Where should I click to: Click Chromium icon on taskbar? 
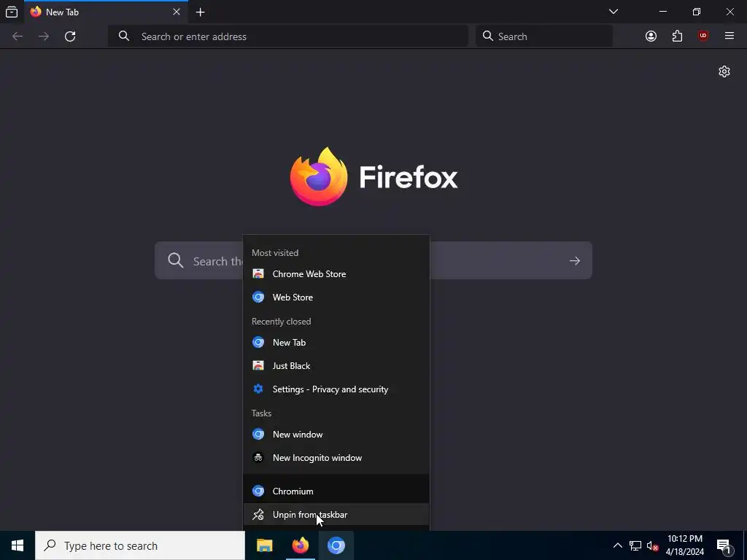(336, 545)
